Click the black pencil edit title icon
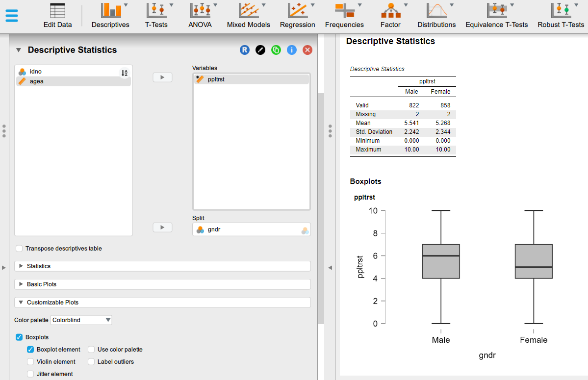The height and width of the screenshot is (380, 588). pos(260,50)
